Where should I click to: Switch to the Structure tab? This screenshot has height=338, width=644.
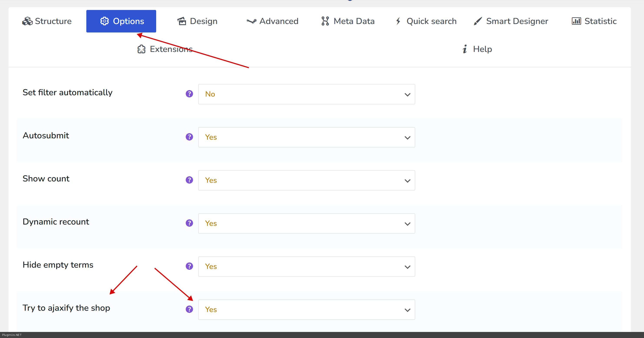(47, 21)
